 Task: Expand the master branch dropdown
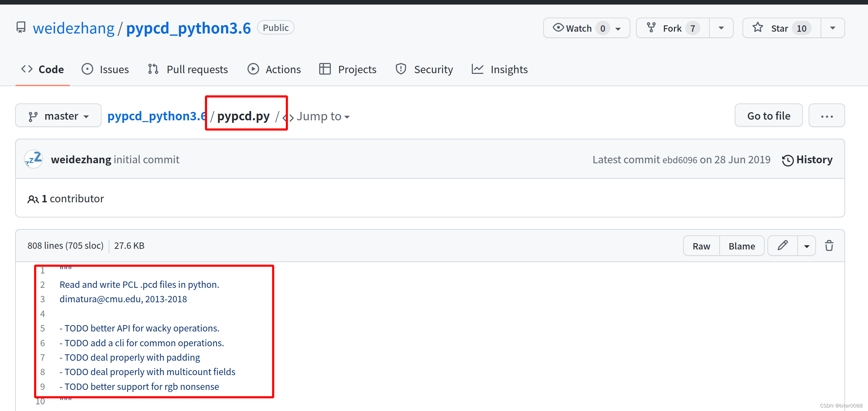click(58, 116)
